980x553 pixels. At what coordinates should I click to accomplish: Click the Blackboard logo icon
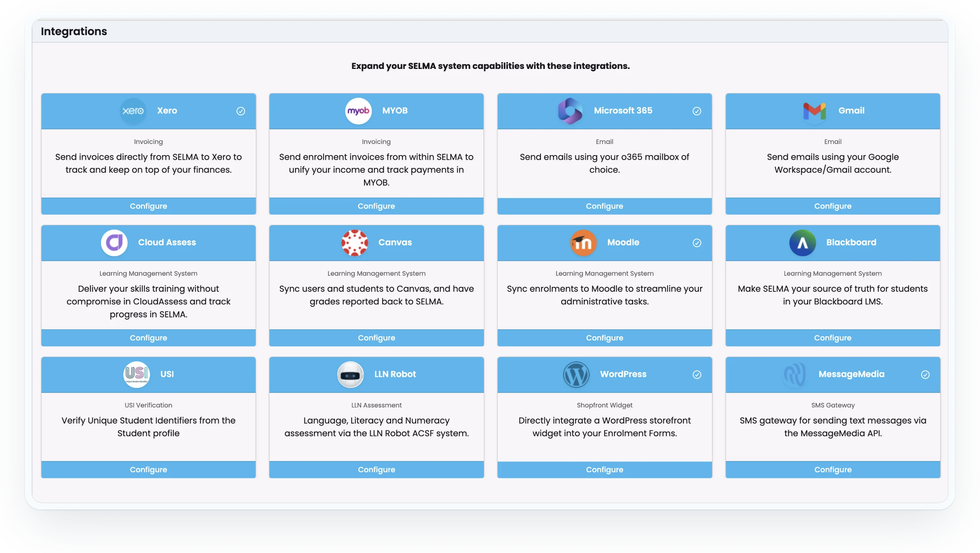802,242
